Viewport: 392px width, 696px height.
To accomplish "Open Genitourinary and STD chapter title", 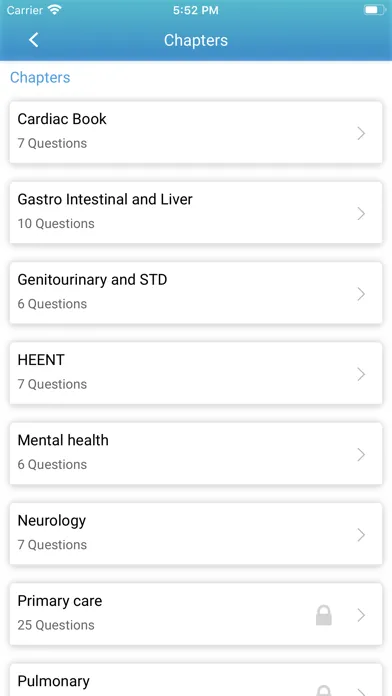I will click(x=92, y=280).
